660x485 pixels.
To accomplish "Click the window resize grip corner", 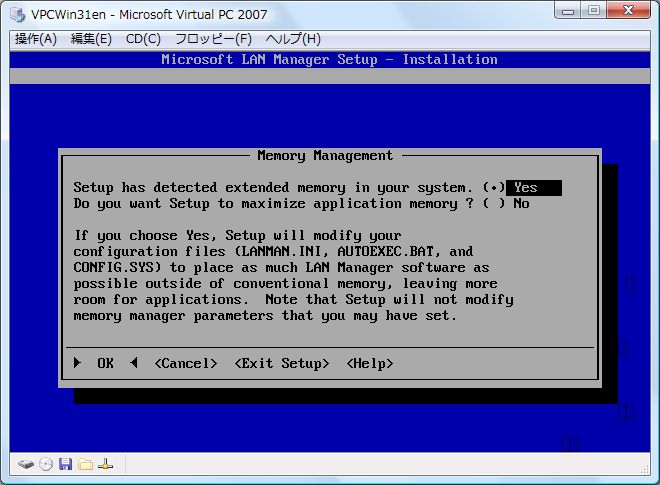I will [x=644, y=469].
